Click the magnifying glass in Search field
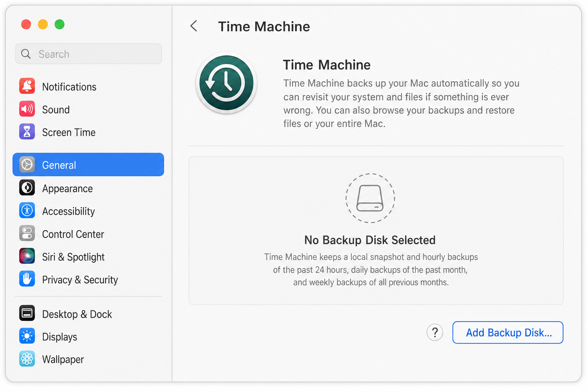 click(26, 54)
